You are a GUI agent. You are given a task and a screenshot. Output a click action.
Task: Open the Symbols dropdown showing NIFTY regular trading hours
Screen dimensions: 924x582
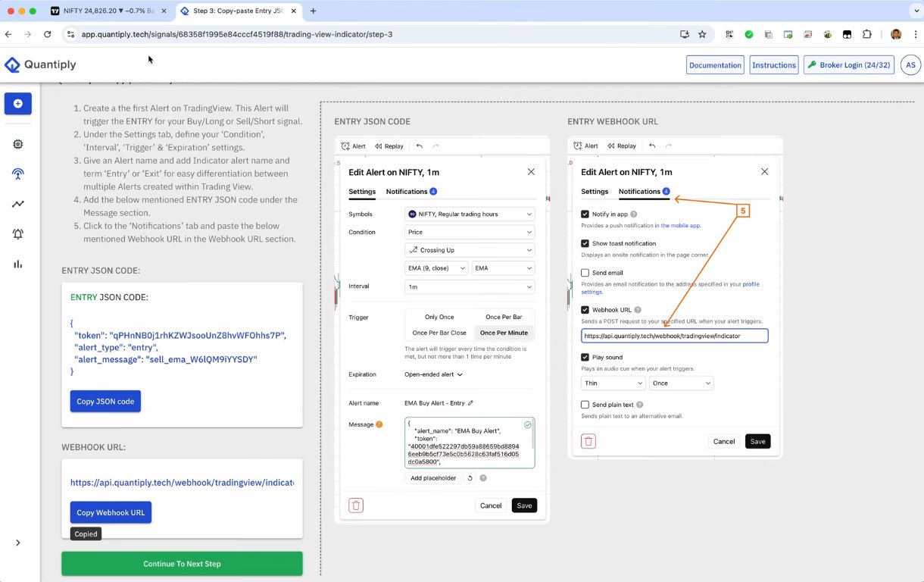click(469, 214)
